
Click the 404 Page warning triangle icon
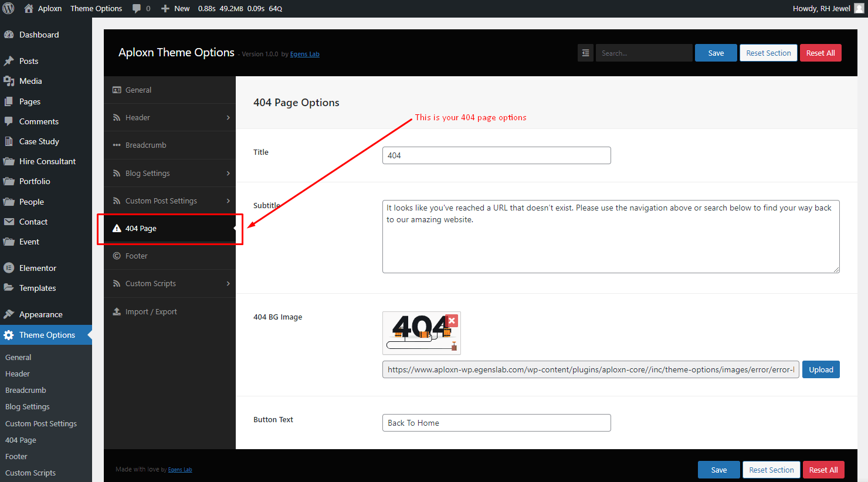pyautogui.click(x=117, y=228)
